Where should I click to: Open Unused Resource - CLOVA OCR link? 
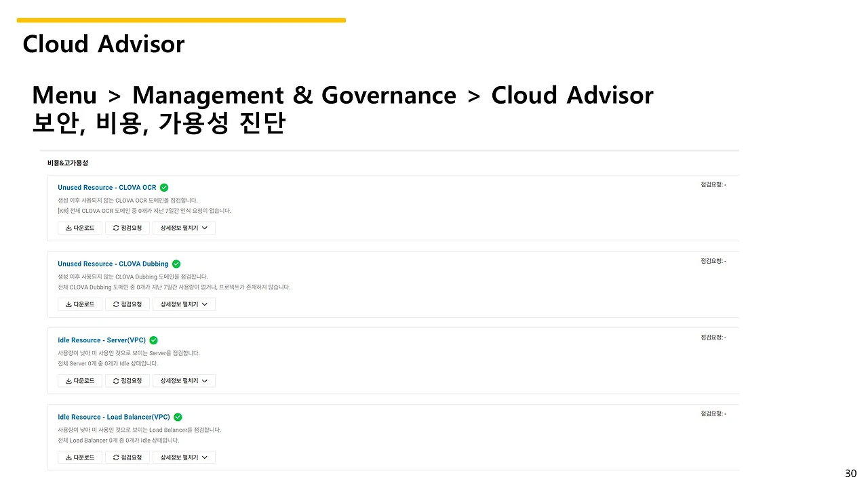pos(106,188)
